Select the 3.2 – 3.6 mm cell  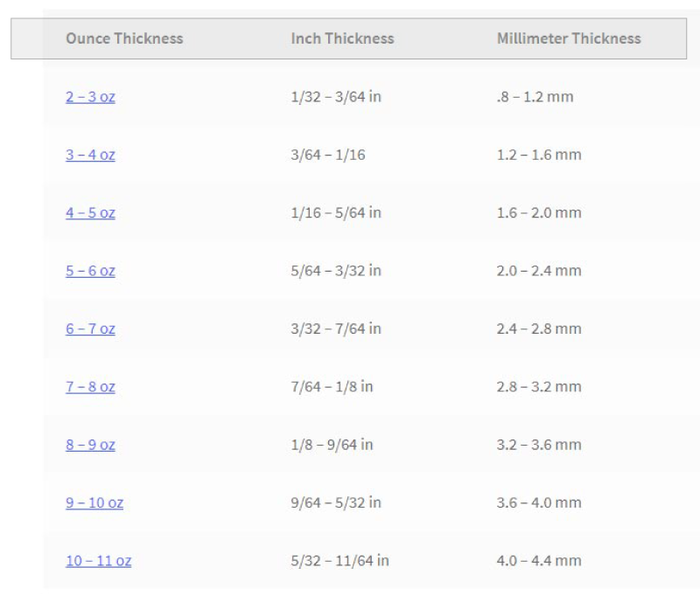pyautogui.click(x=538, y=445)
